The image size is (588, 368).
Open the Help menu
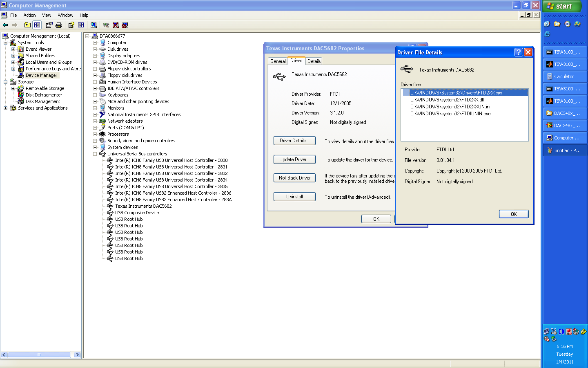point(84,15)
